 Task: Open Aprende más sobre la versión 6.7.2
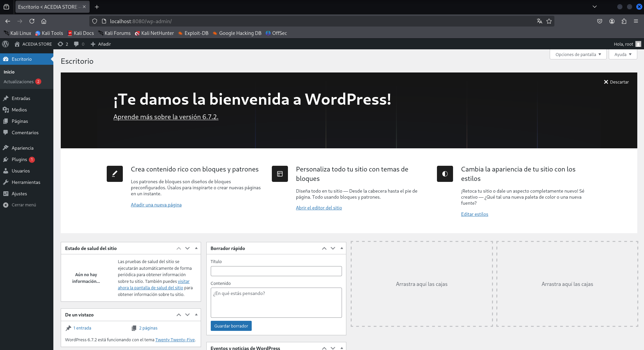click(166, 117)
